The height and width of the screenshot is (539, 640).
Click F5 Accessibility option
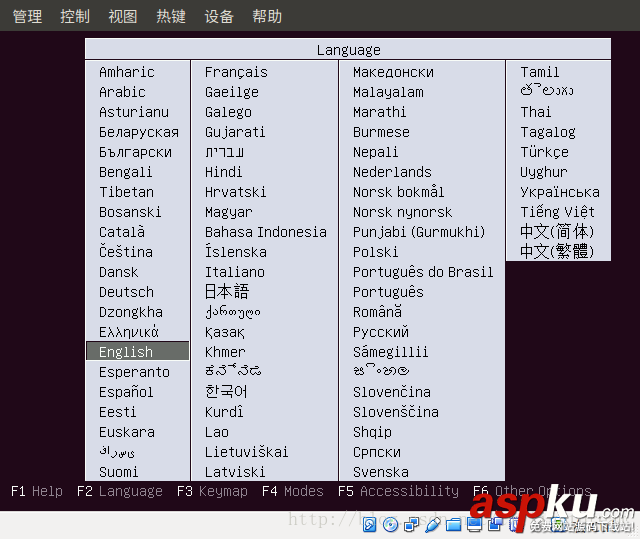(398, 491)
